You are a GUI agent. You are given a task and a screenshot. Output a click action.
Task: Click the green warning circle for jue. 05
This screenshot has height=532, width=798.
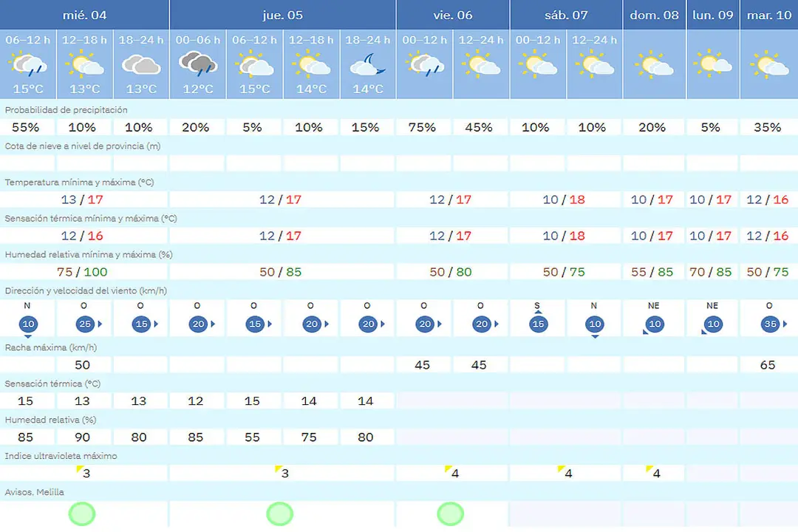(x=279, y=514)
